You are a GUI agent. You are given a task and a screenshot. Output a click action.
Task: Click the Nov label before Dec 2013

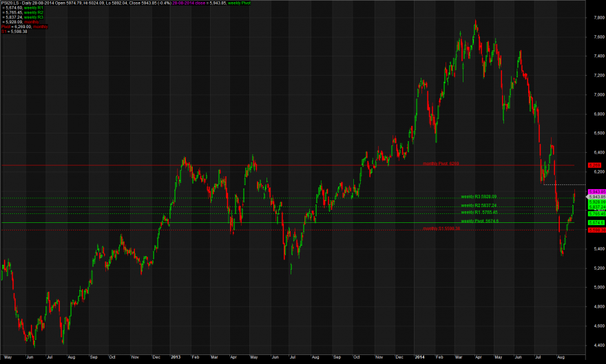(379, 357)
